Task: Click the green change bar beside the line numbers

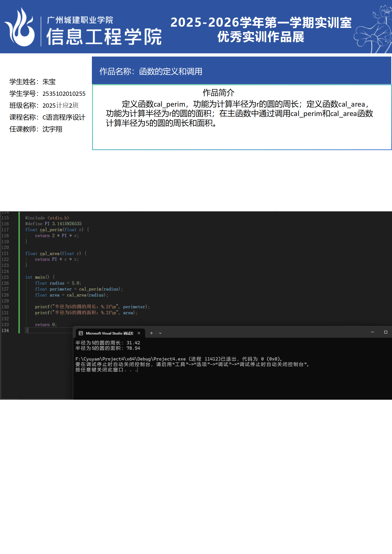Action: [19, 272]
